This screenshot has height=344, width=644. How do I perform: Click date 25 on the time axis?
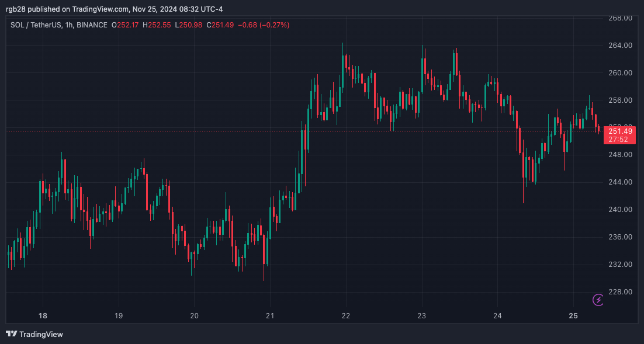point(573,316)
